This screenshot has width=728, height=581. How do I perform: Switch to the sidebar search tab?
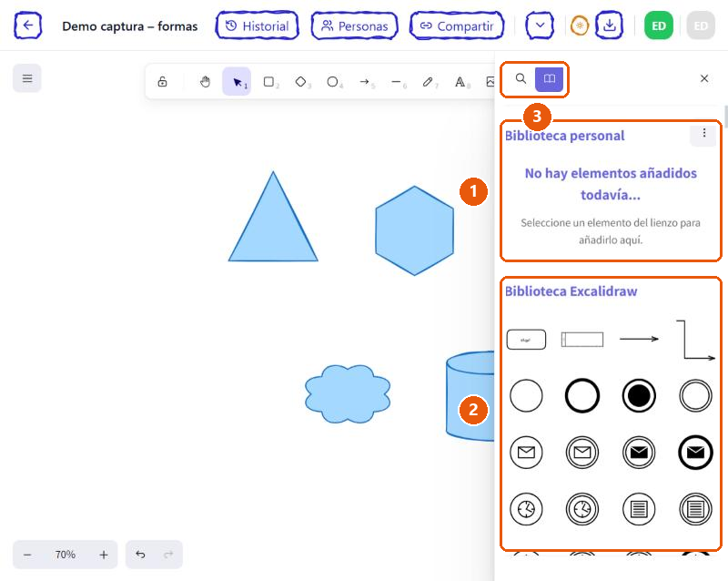point(521,78)
